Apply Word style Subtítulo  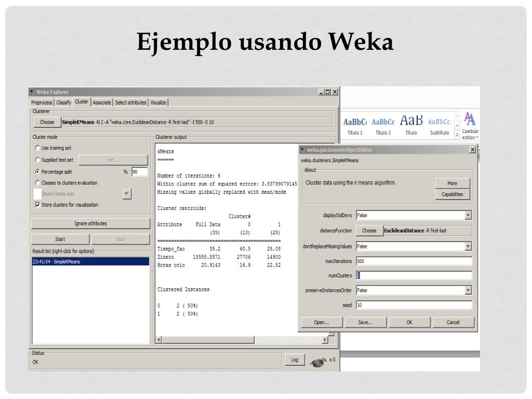pos(440,126)
